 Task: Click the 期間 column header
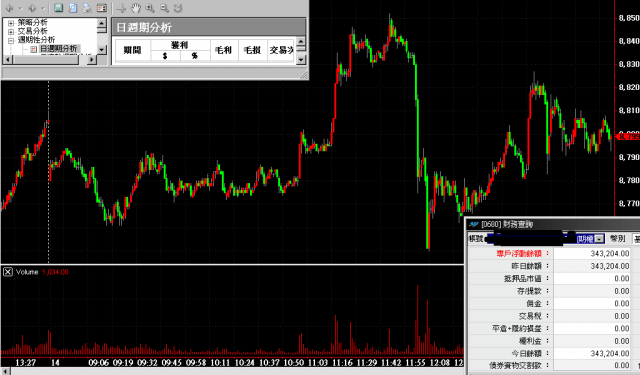tap(133, 50)
